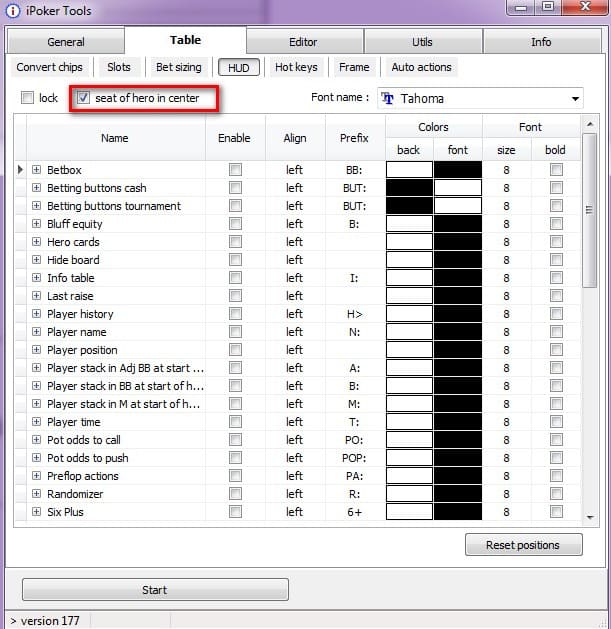Select the Table tab
Screen dimensions: 611x629
(x=185, y=40)
